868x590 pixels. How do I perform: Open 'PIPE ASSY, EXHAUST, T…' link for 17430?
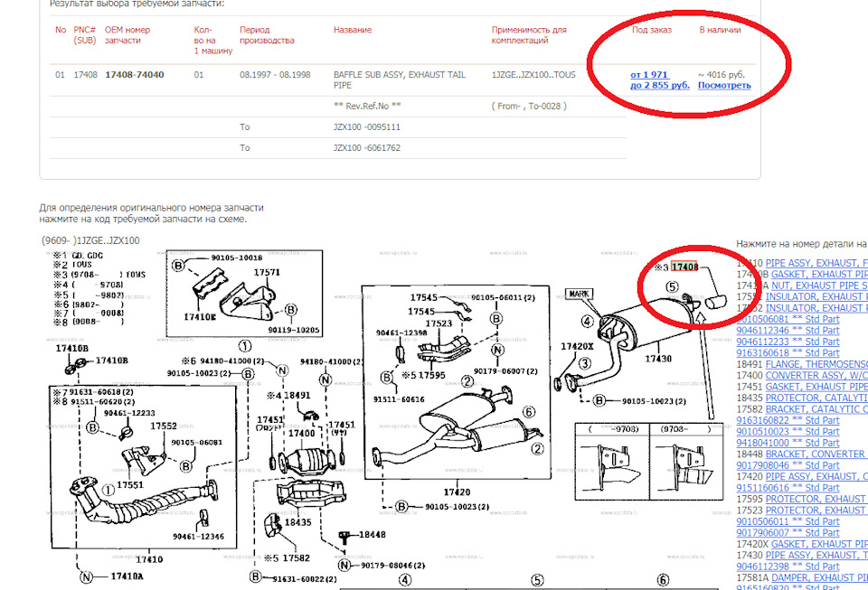816,555
